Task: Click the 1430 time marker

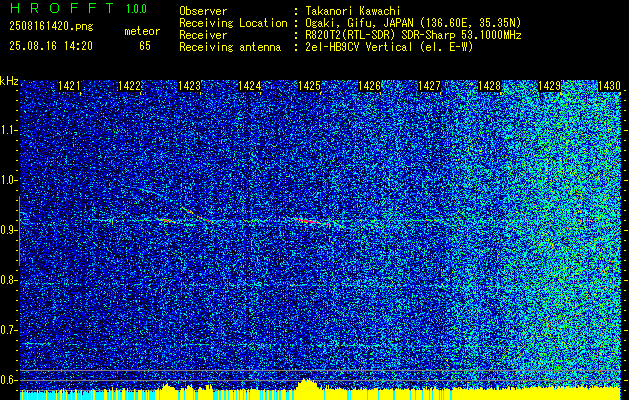Action: 609,86
